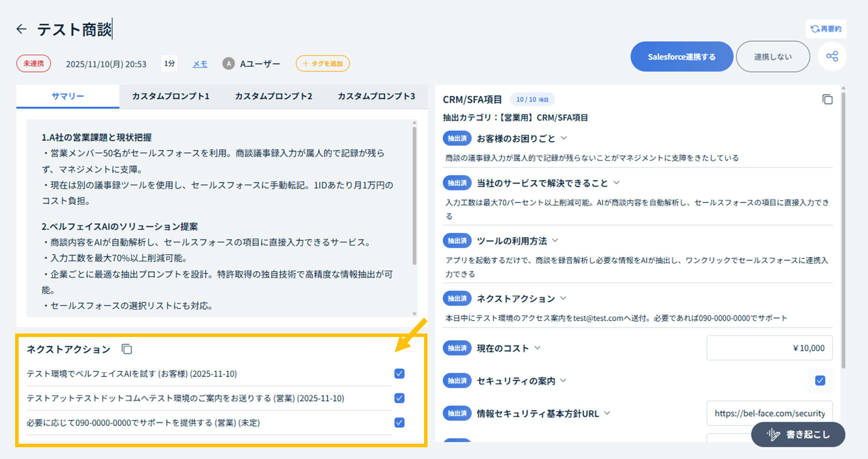
Task: Uncheck テスト環境でベルフェイスAIを試す action checkbox
Action: [x=399, y=374]
